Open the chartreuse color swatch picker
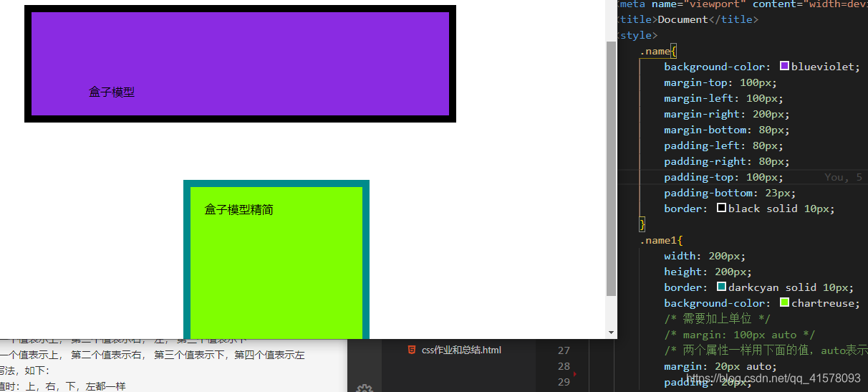Viewport: 868px width, 392px height. pos(784,302)
